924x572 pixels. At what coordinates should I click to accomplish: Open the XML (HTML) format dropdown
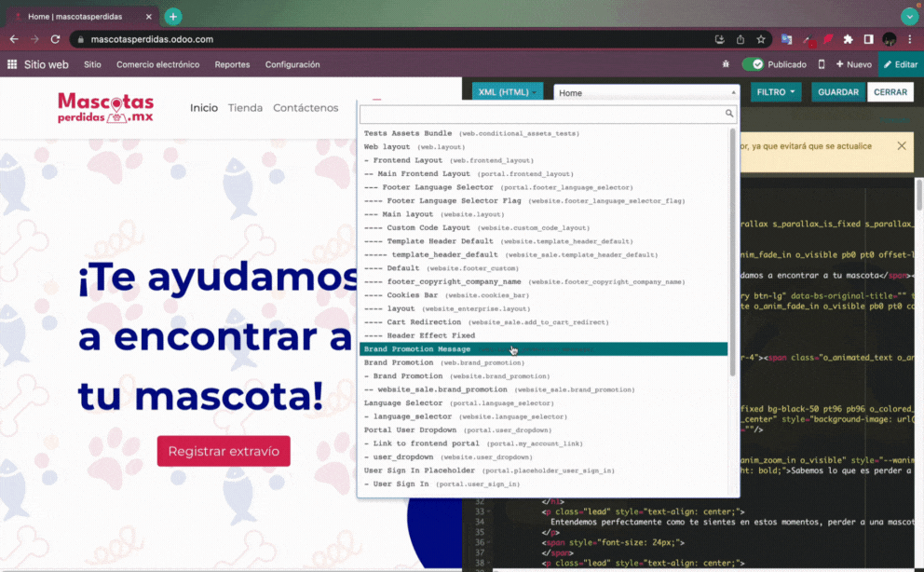(508, 92)
